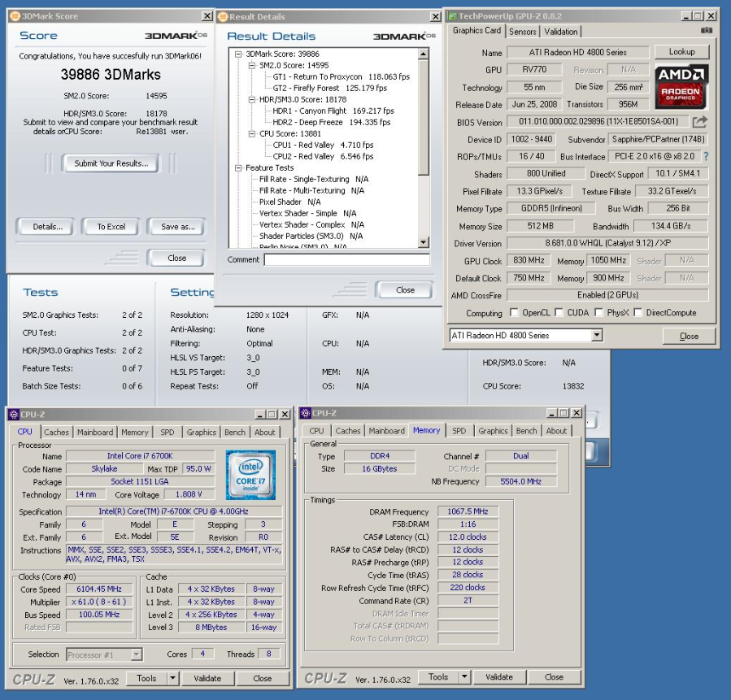The width and height of the screenshot is (731, 700).
Task: Select GT2 - Firefly Forest row
Action: coord(329,88)
